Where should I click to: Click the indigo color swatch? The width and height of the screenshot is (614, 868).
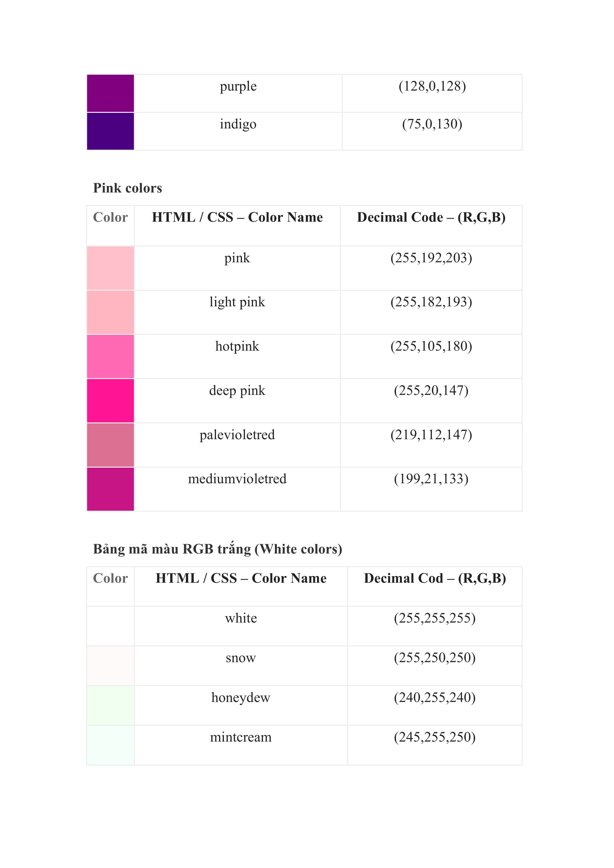pyautogui.click(x=110, y=131)
